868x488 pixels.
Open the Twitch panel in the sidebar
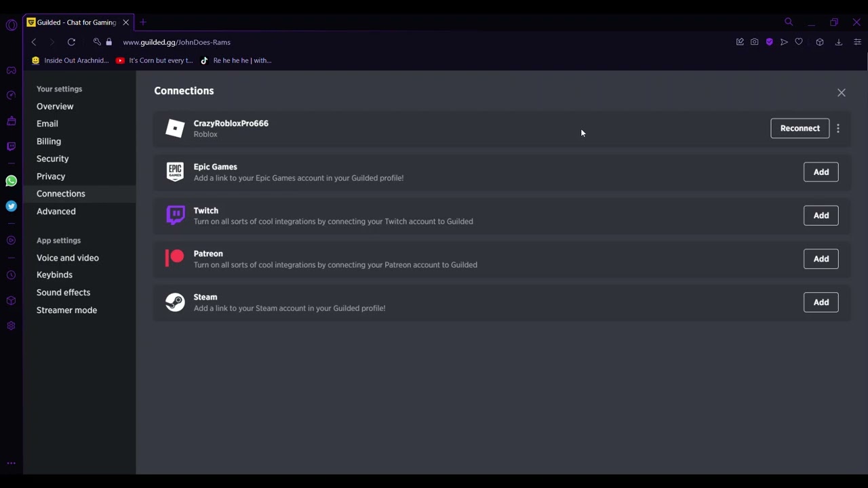(11, 146)
